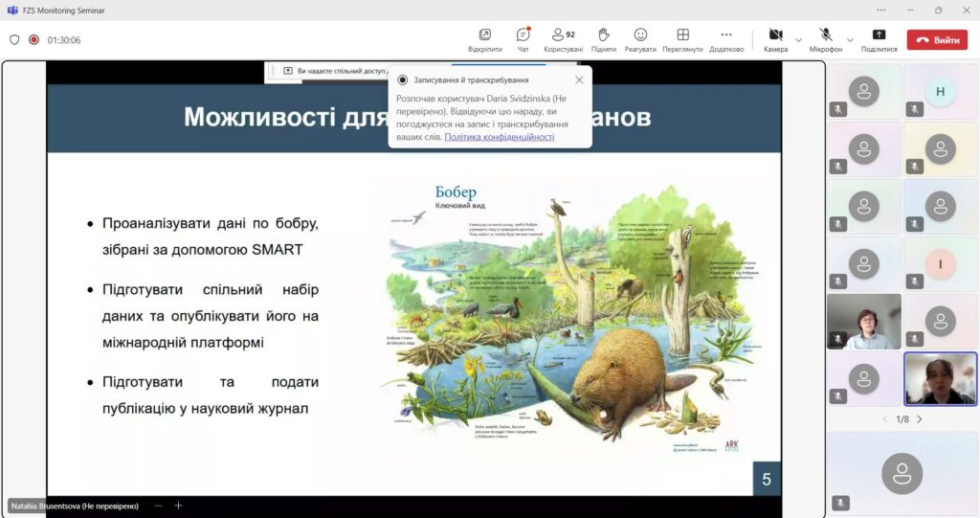Raise hand with Підняти

click(x=603, y=40)
